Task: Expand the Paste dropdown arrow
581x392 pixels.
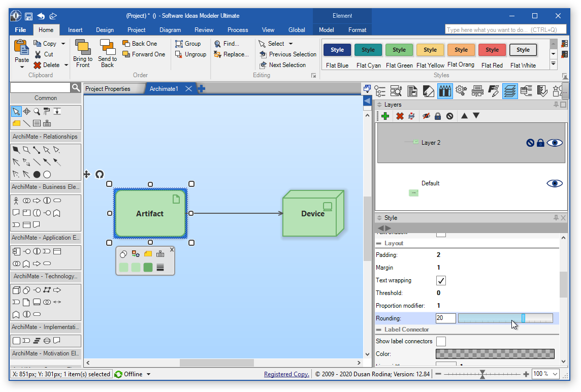Action: click(22, 67)
